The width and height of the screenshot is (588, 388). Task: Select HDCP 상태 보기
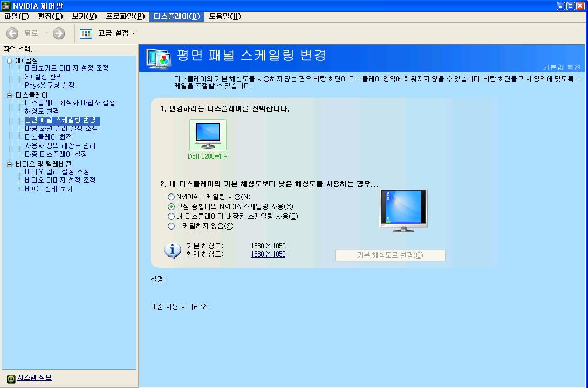point(49,189)
